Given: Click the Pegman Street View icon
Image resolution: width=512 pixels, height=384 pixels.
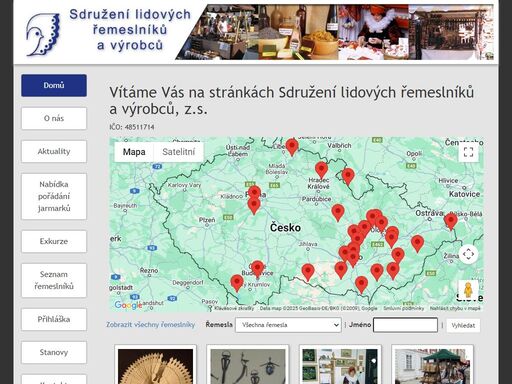Looking at the screenshot, I should [x=468, y=289].
